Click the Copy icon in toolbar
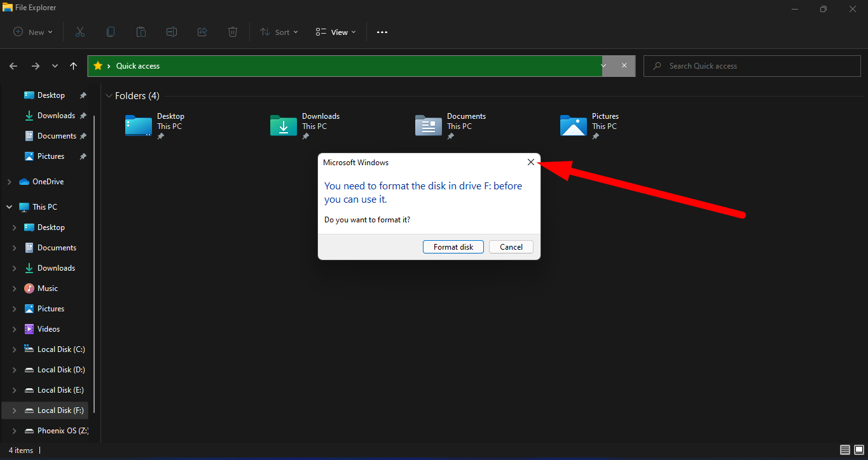The height and width of the screenshot is (460, 868). [x=111, y=32]
